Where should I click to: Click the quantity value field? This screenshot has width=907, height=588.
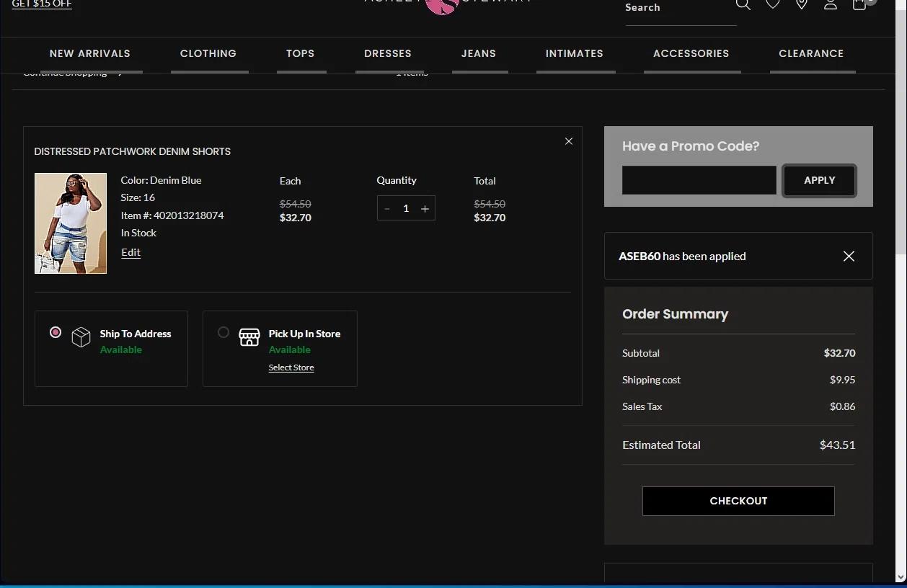406,208
